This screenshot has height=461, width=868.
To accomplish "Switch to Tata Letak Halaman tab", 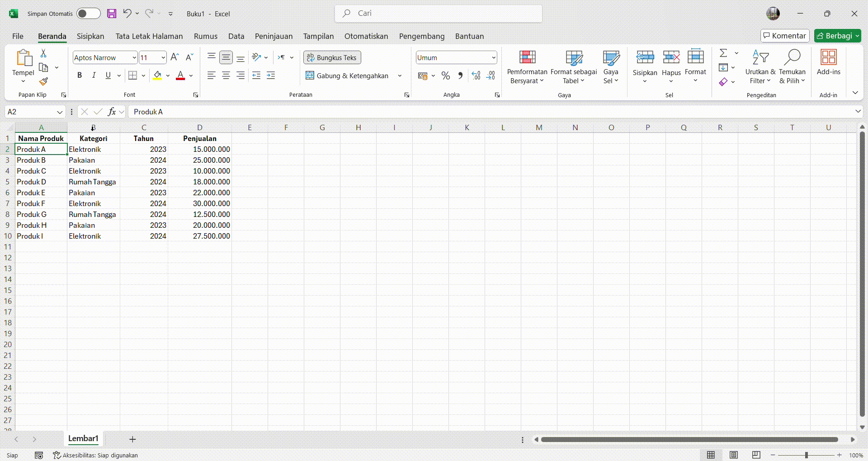I will tap(149, 36).
